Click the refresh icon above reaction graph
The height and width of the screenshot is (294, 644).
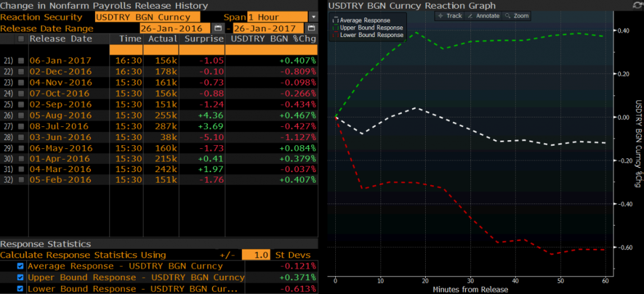pos(636,5)
